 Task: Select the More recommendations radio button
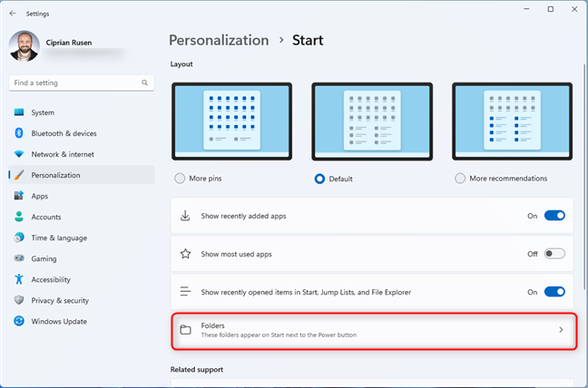coord(460,179)
